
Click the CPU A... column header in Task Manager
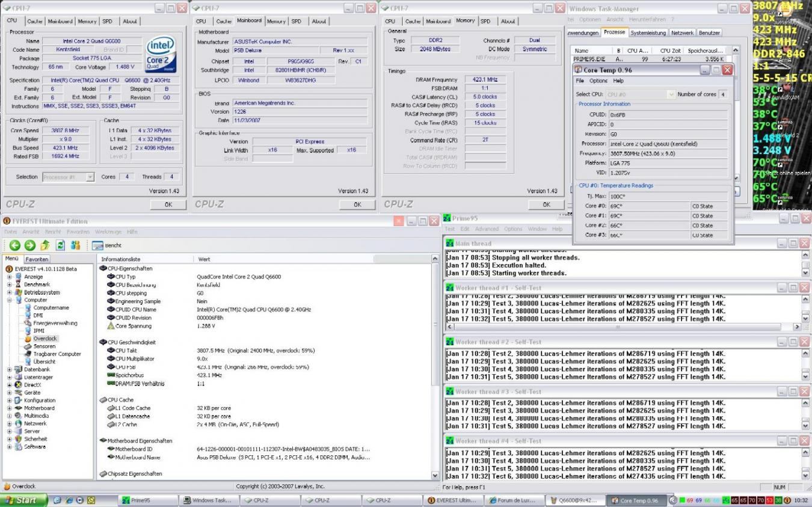point(638,51)
